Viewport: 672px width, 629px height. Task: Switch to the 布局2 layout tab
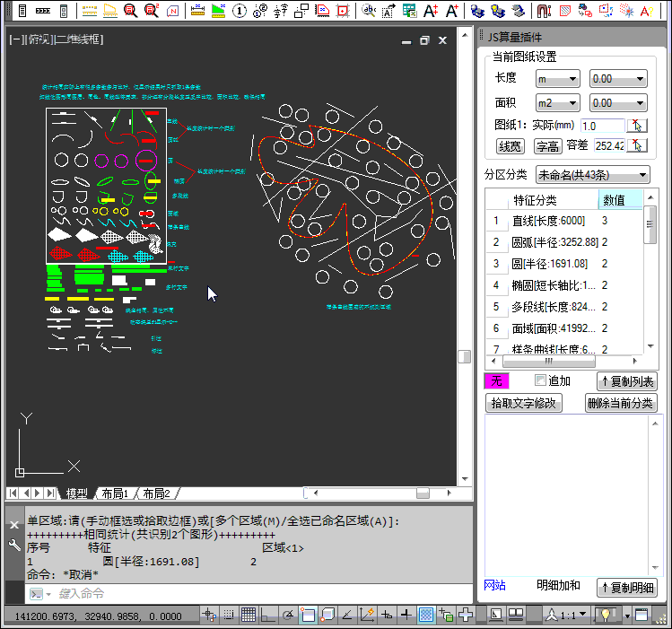156,494
